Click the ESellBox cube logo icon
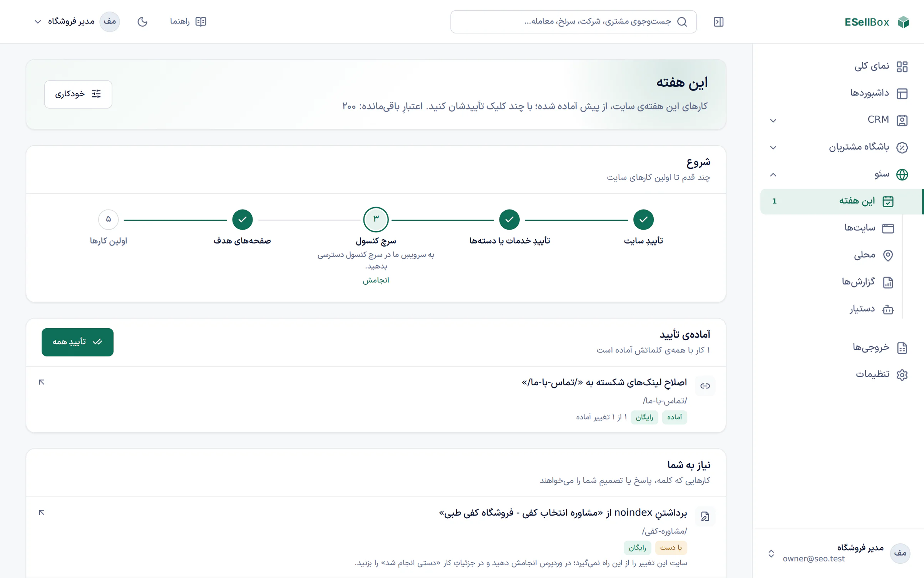This screenshot has width=924, height=578. coord(903,22)
